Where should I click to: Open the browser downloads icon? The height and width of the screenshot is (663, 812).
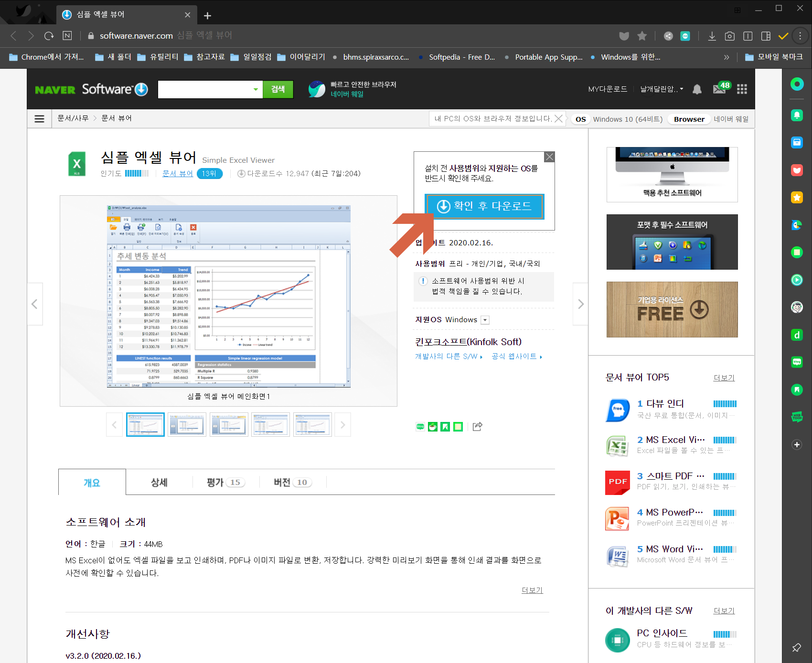pyautogui.click(x=712, y=36)
